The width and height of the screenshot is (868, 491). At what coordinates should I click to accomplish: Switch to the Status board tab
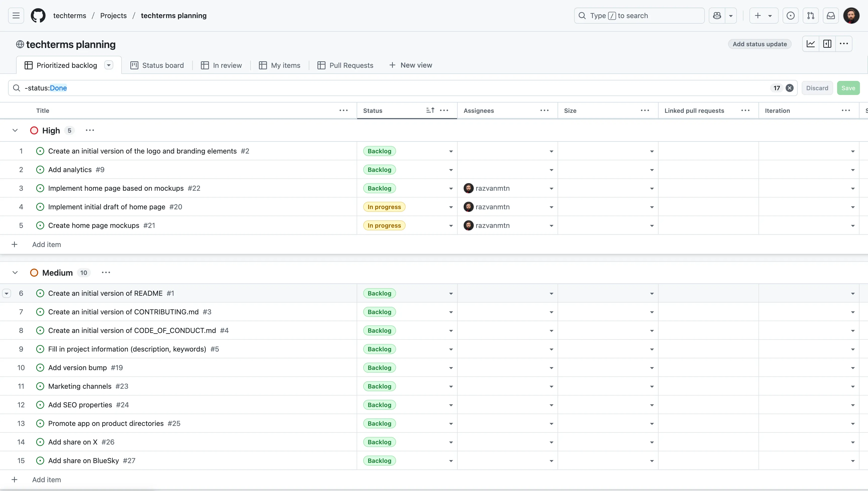pos(157,65)
